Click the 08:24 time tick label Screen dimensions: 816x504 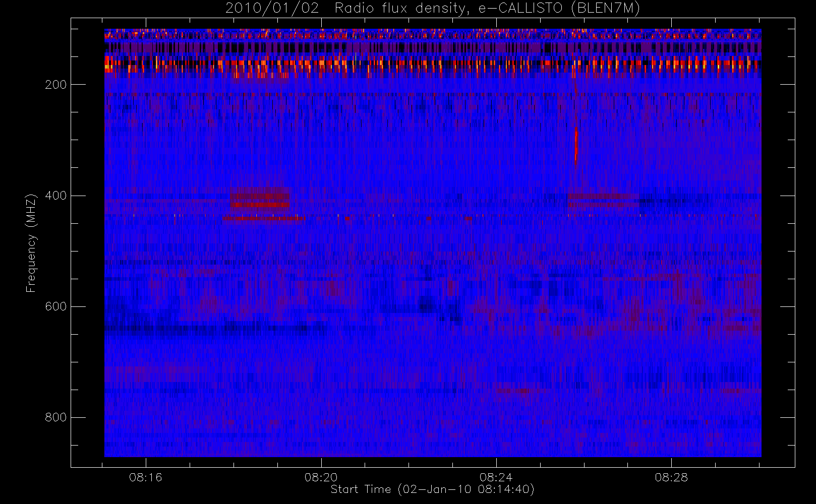click(x=496, y=477)
